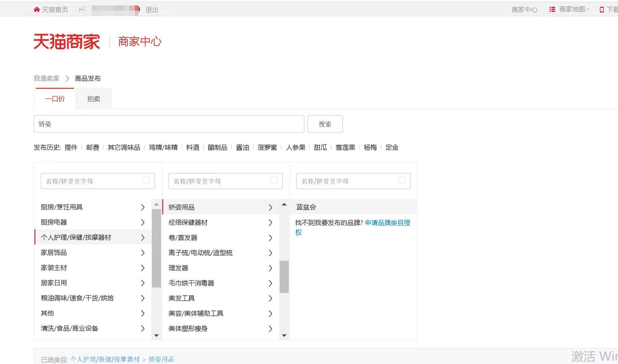Focus the main category search field
The width and height of the screenshot is (618, 364).
(169, 124)
